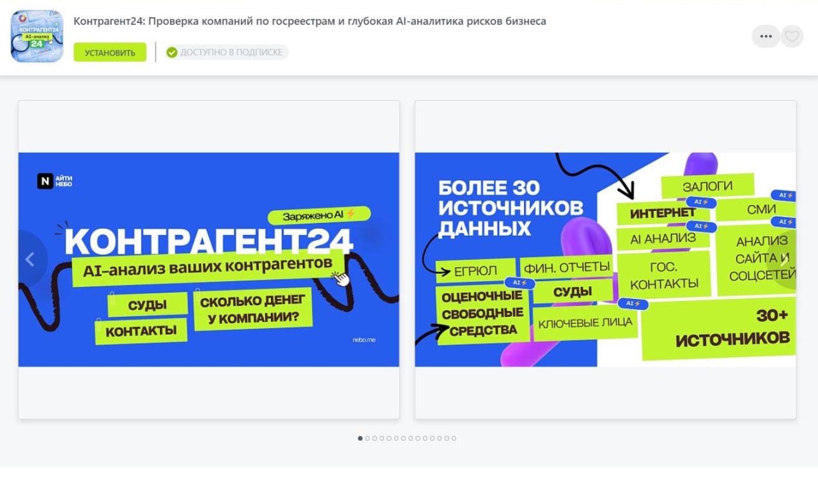Select the first carousel pagination dot
818x504 pixels.
(x=360, y=438)
